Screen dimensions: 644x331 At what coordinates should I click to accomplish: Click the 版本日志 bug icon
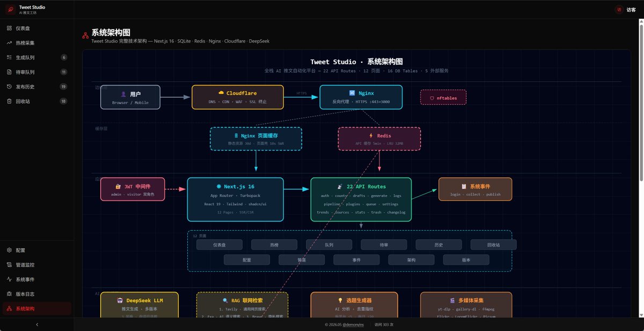(x=9, y=294)
